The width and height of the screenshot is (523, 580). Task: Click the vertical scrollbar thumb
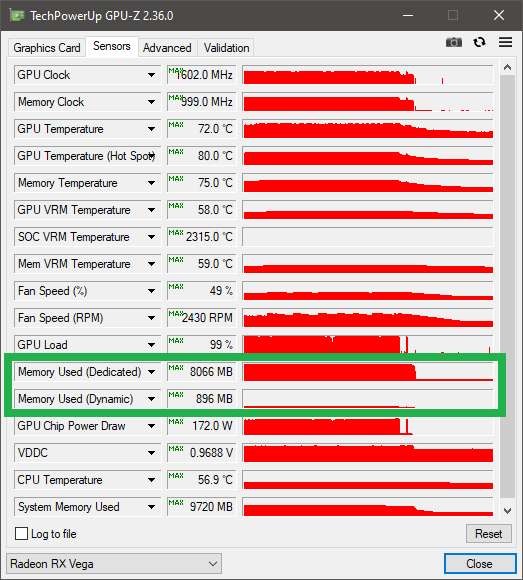pos(507,287)
